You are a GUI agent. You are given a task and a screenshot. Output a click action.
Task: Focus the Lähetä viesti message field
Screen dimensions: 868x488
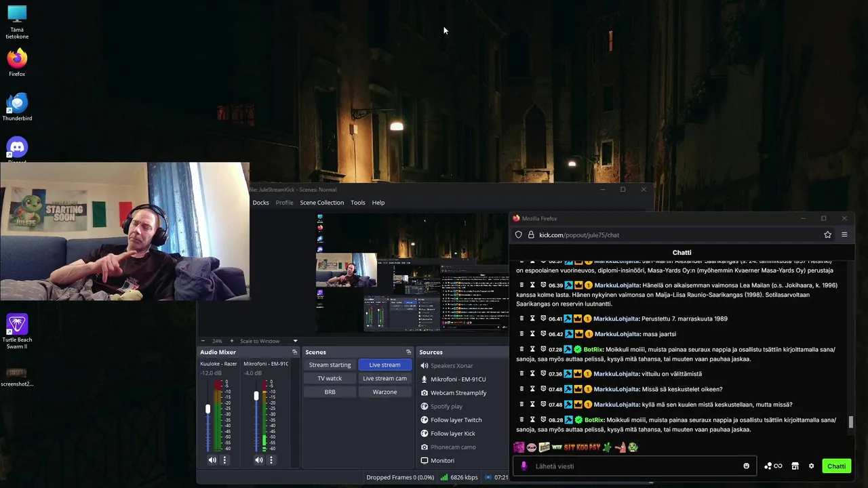click(x=634, y=466)
